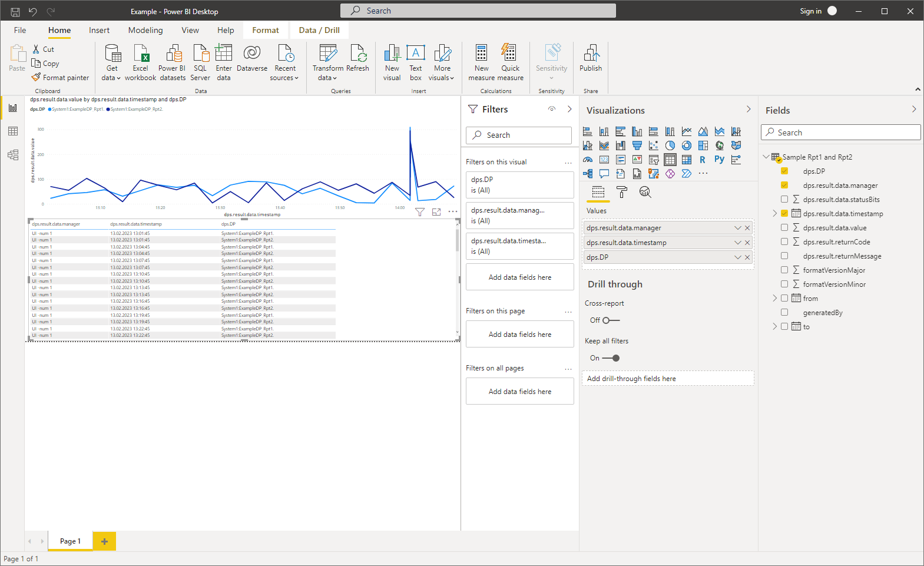Check the dps.result.data.statusBits field

[784, 200]
